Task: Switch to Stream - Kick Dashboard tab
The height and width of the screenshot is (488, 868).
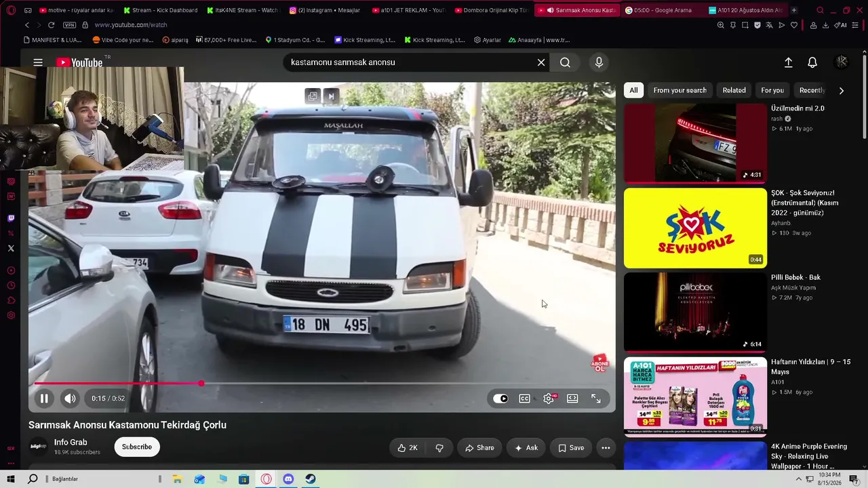Action: click(160, 10)
